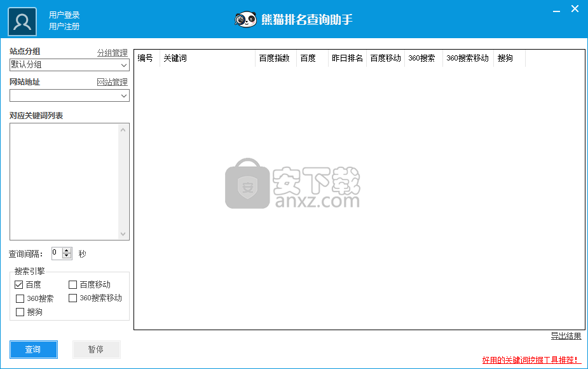Click the panda logo icon
Image resolution: width=588 pixels, height=369 pixels.
coord(245,19)
